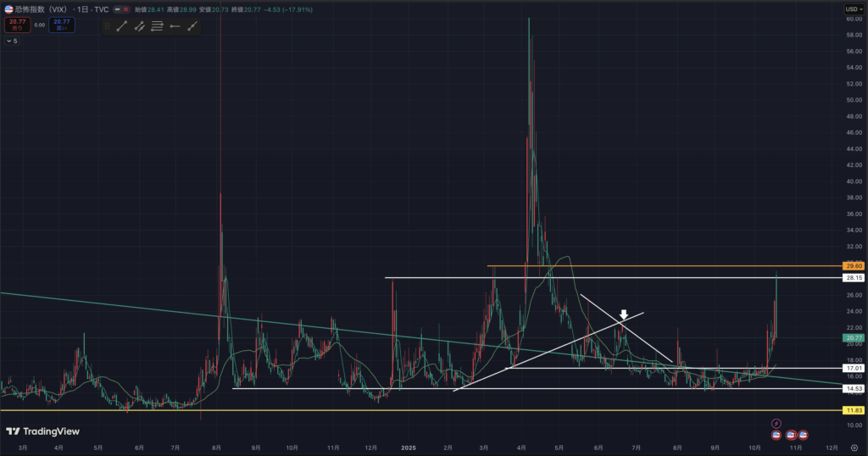
Task: Open chart settings hexagon icon at bottom right
Action: [854, 448]
